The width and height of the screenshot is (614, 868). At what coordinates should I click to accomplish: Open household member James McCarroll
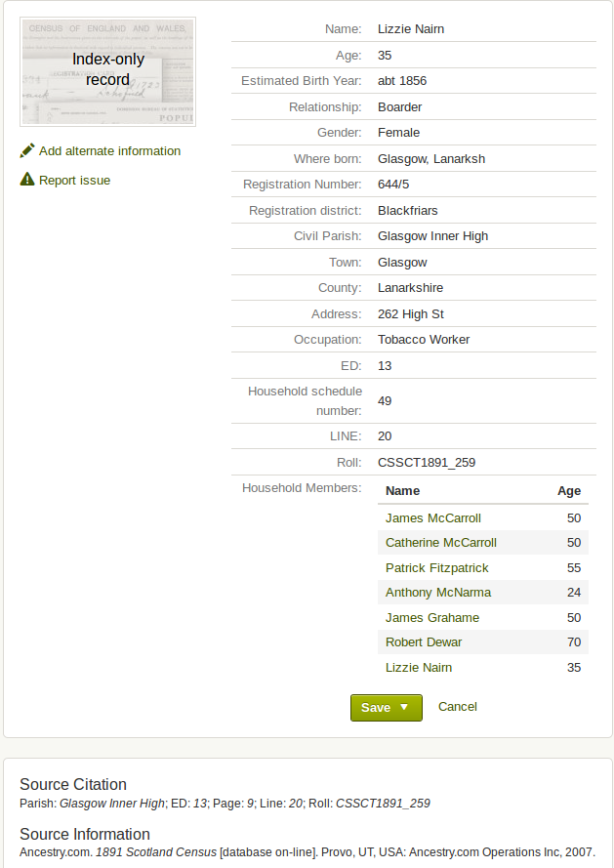pyautogui.click(x=432, y=518)
